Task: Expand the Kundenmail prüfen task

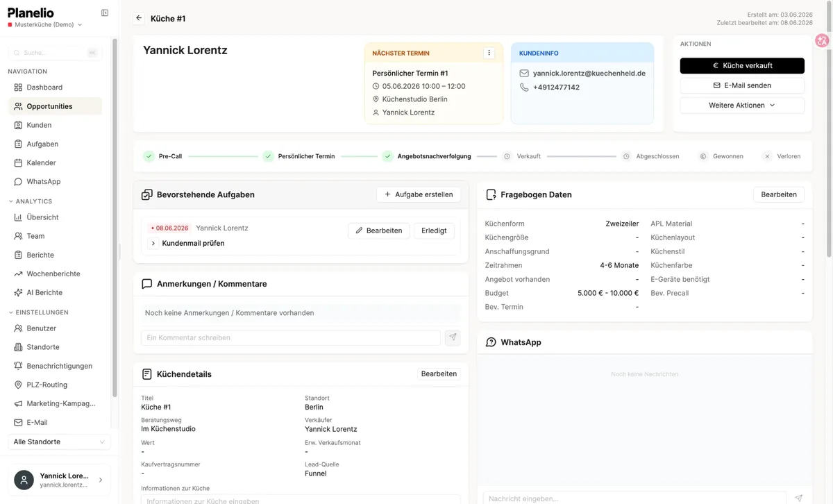Action: [x=153, y=244]
